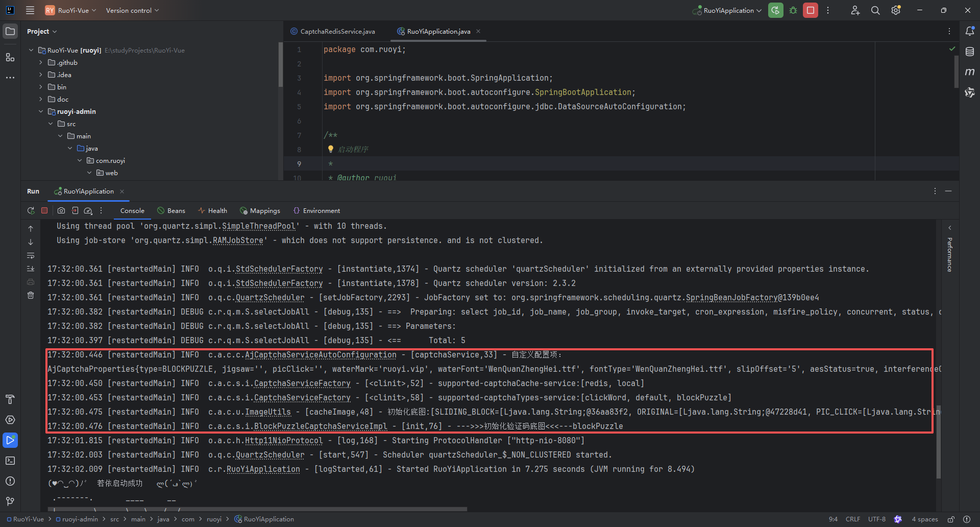Open Search Everywhere magnifier icon

[875, 10]
